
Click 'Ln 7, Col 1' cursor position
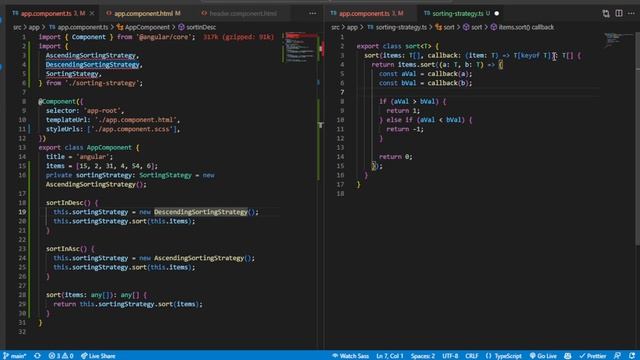tap(390, 356)
